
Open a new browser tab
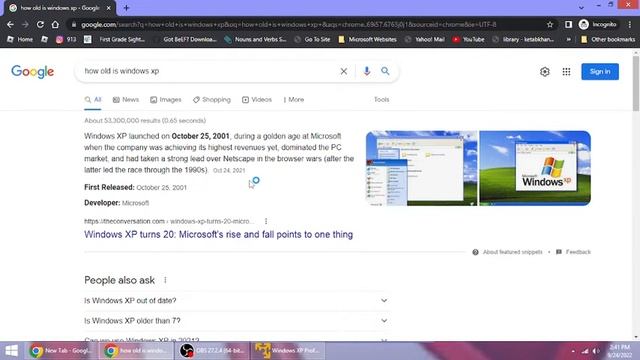point(126,8)
